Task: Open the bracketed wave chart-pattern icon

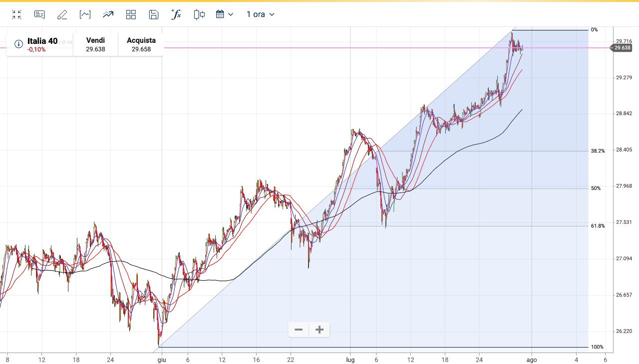Action: [85, 14]
